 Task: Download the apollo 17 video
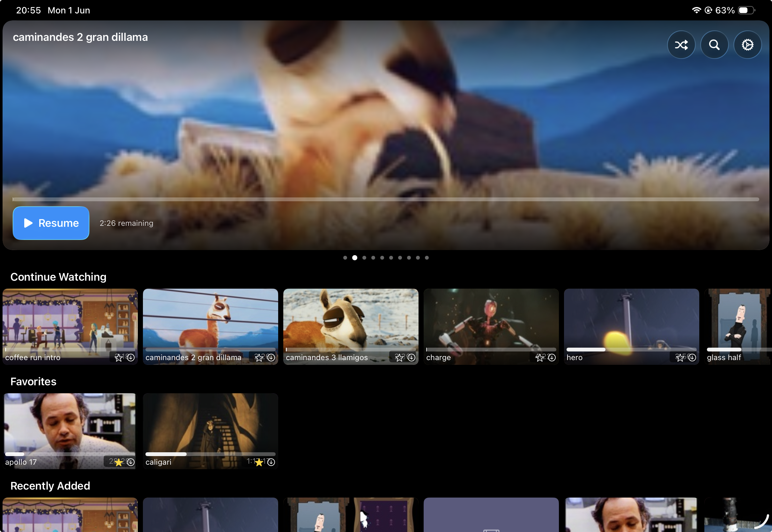click(x=131, y=462)
